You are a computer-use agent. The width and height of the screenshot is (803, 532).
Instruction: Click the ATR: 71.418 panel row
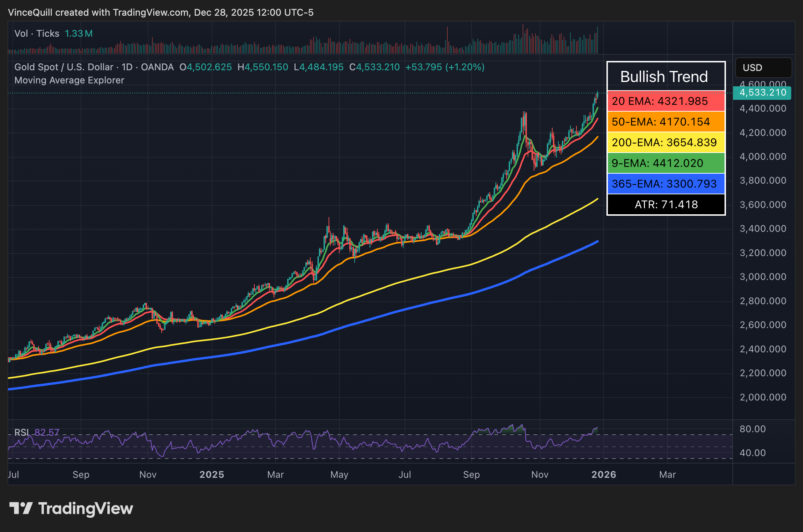[666, 204]
